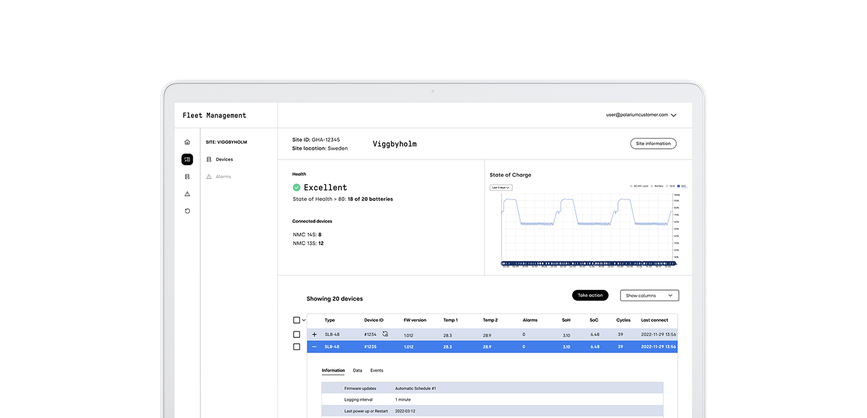
Task: Click the State of Charge timeline bar
Action: tap(586, 265)
